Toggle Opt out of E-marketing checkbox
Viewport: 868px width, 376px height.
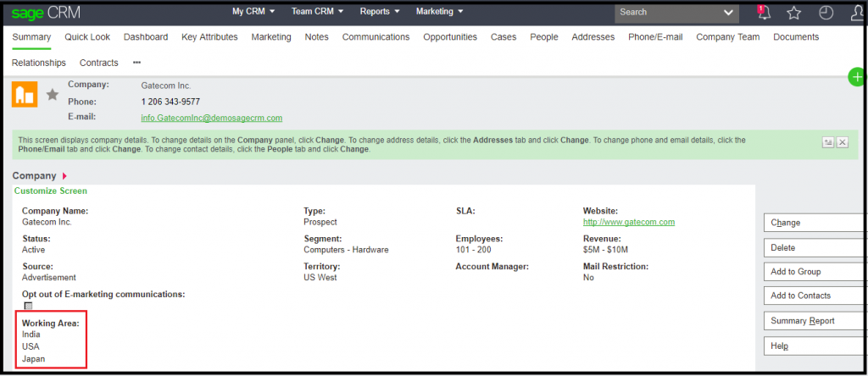point(28,306)
